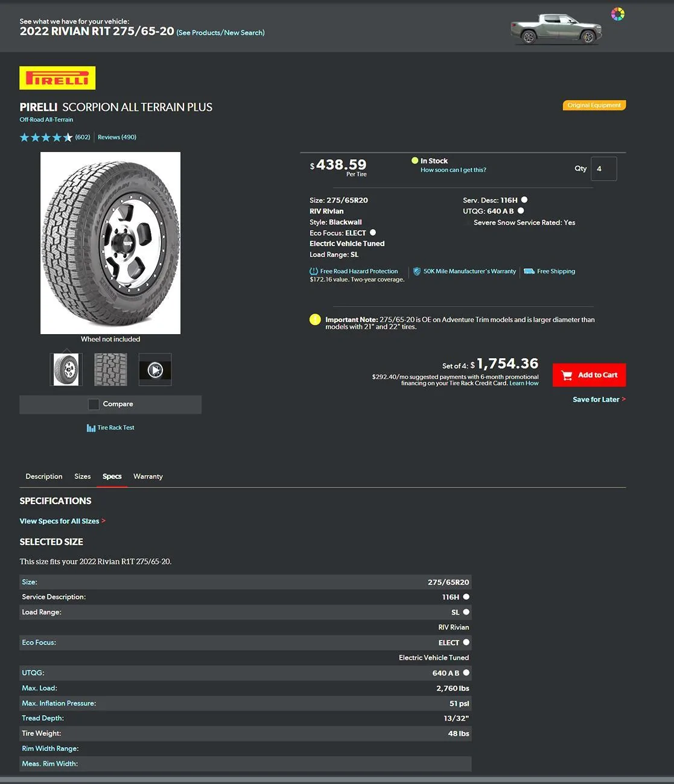Click the Rim Width Range spec label

point(50,748)
